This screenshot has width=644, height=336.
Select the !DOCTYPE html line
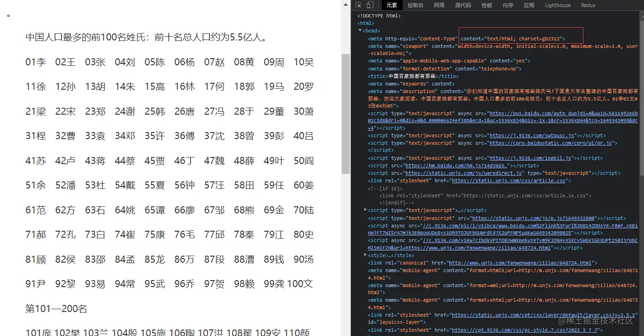tap(379, 16)
